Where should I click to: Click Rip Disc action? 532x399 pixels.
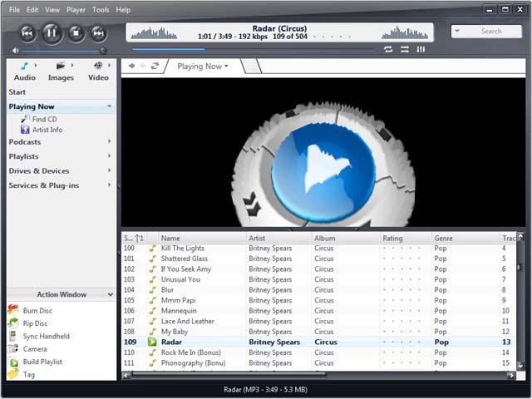pyautogui.click(x=35, y=323)
